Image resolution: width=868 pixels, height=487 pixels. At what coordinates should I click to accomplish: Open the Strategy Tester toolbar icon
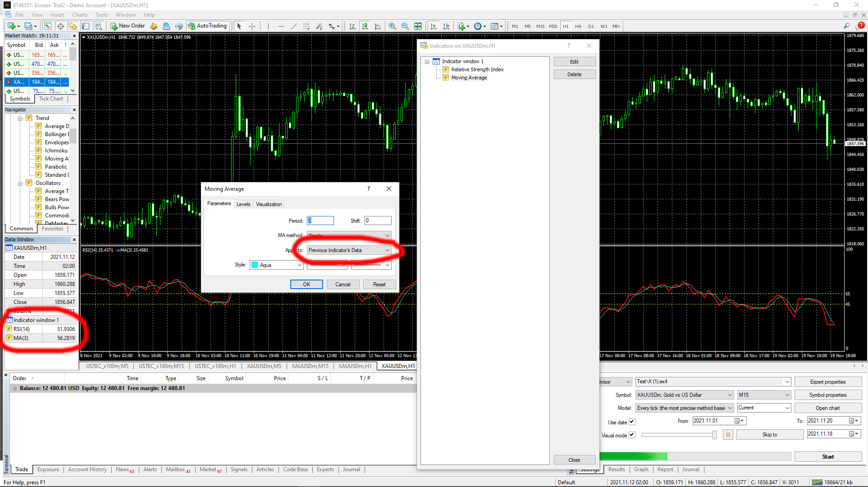pyautogui.click(x=98, y=26)
